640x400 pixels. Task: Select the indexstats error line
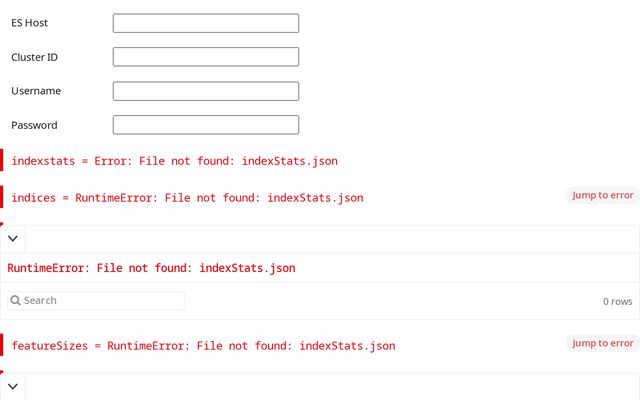(x=179, y=161)
